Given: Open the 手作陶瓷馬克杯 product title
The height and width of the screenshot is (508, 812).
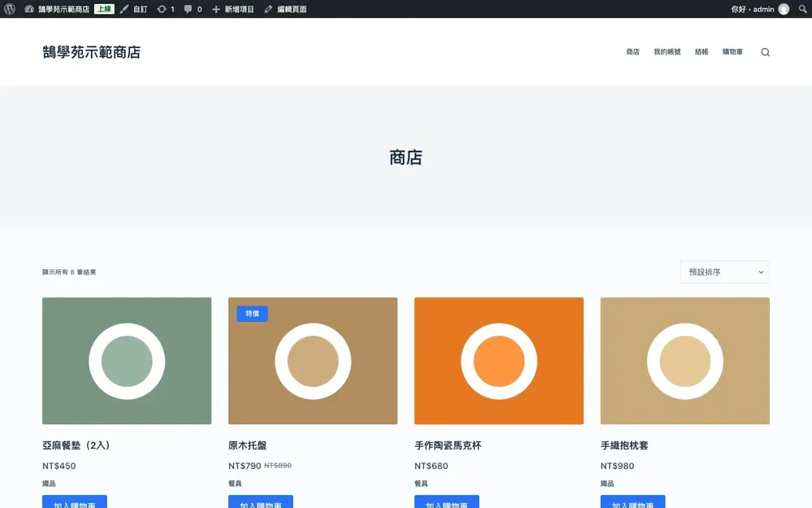Looking at the screenshot, I should [x=448, y=445].
